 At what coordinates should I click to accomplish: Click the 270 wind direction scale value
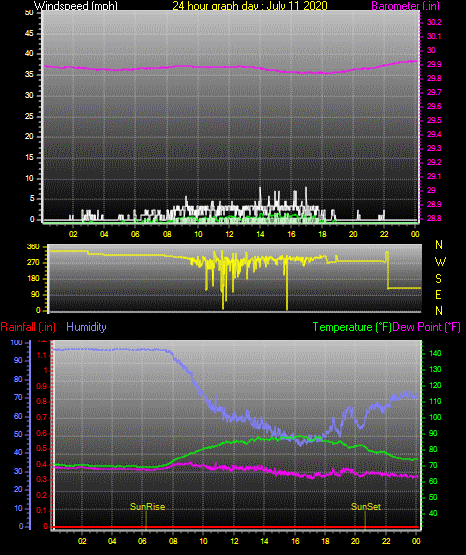click(34, 263)
